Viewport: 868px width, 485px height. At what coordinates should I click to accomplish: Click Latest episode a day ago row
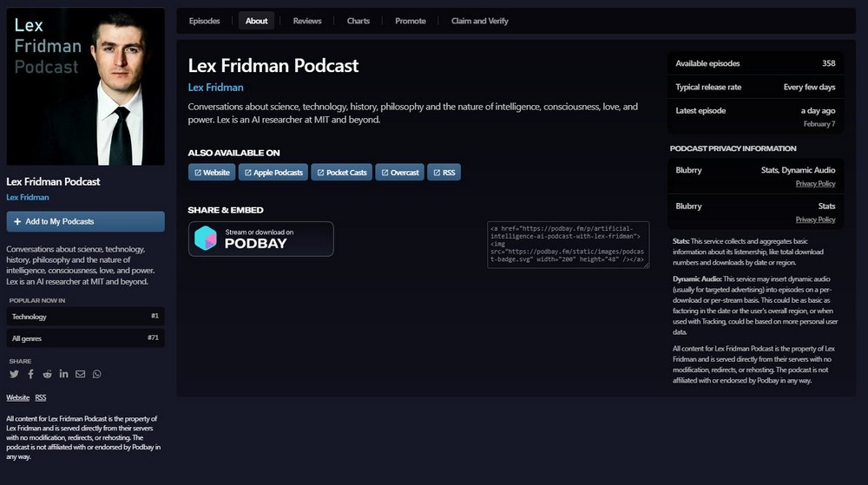pyautogui.click(x=755, y=116)
